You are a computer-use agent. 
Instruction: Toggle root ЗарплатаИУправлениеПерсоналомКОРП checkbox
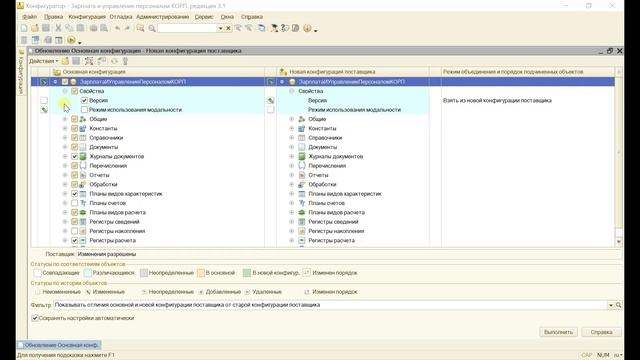click(64, 82)
